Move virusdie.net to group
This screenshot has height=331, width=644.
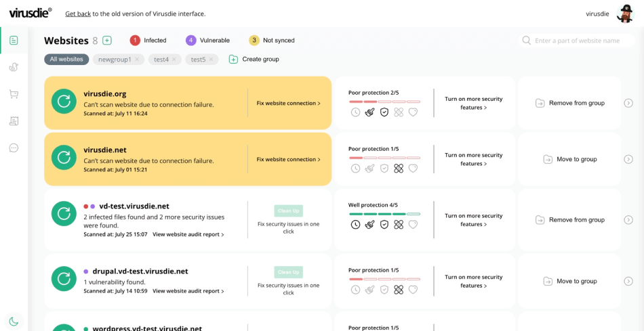570,159
